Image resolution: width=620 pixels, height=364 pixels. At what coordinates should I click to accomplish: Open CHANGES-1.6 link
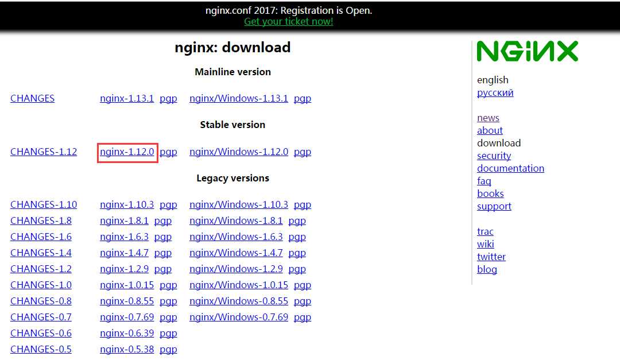[41, 237]
